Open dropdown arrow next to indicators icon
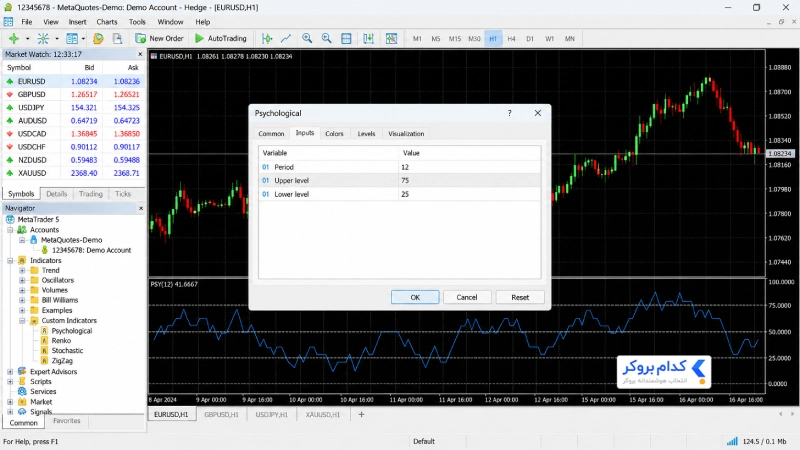800x450 pixels. pos(57,39)
